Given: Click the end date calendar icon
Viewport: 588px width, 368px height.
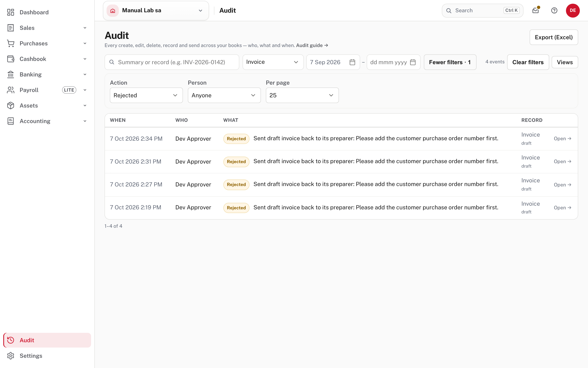Looking at the screenshot, I should tap(413, 62).
